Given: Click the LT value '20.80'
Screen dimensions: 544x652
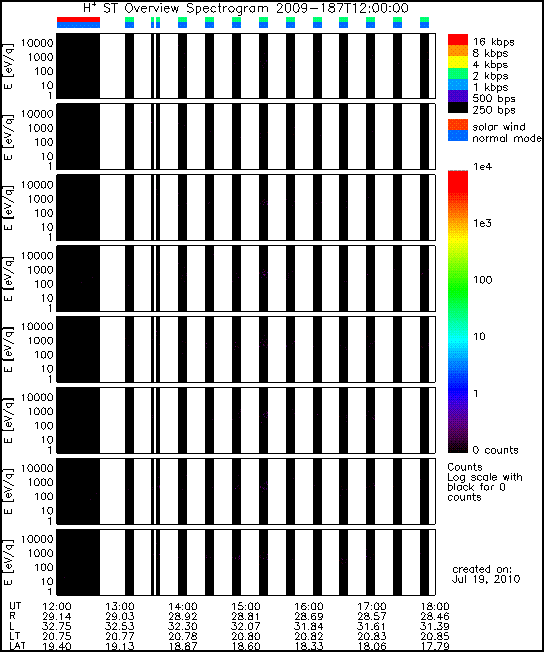Looking at the screenshot, I should click(x=246, y=636).
